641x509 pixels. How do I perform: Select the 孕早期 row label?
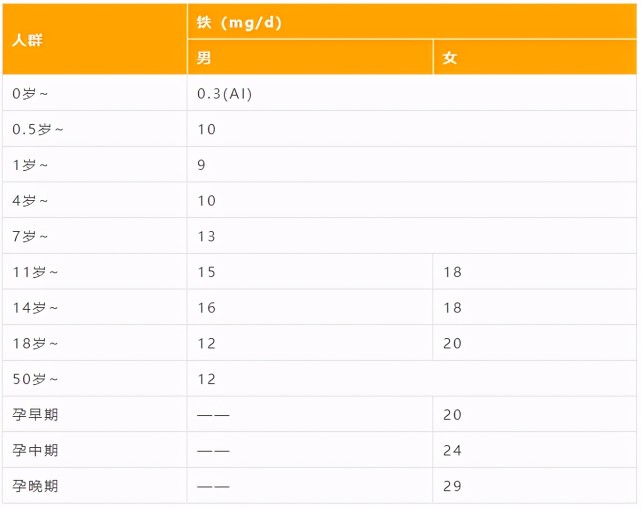pyautogui.click(x=35, y=415)
